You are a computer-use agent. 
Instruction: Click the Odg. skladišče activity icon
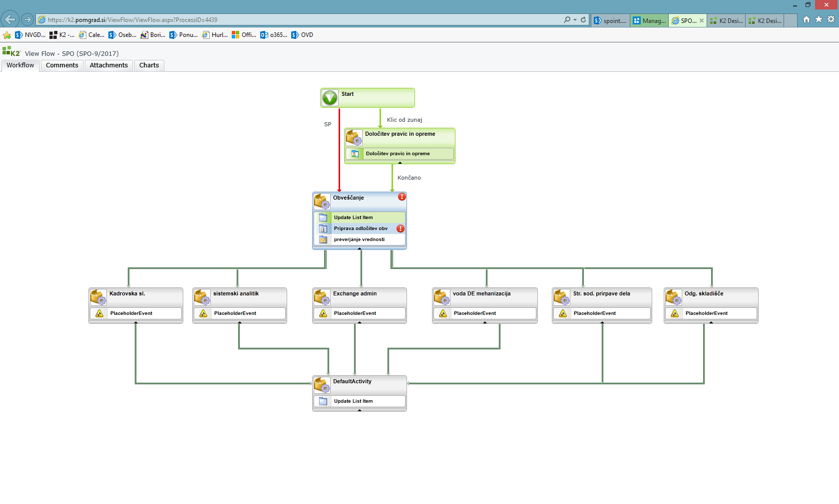point(673,297)
